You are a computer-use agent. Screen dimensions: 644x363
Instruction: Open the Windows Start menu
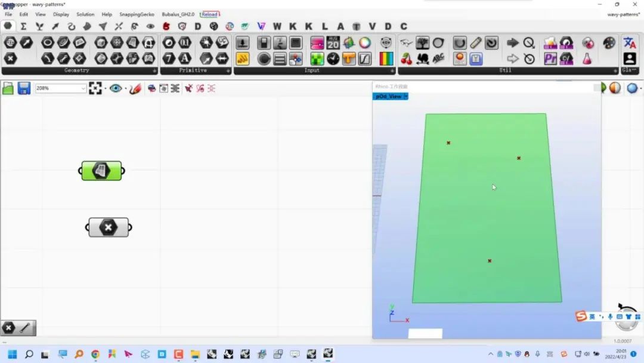pyautogui.click(x=12, y=354)
